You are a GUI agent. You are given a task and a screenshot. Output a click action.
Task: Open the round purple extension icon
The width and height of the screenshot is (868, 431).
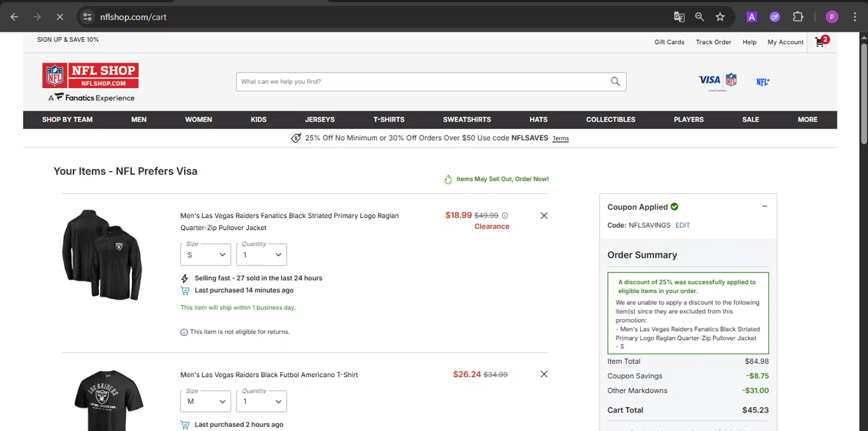775,17
